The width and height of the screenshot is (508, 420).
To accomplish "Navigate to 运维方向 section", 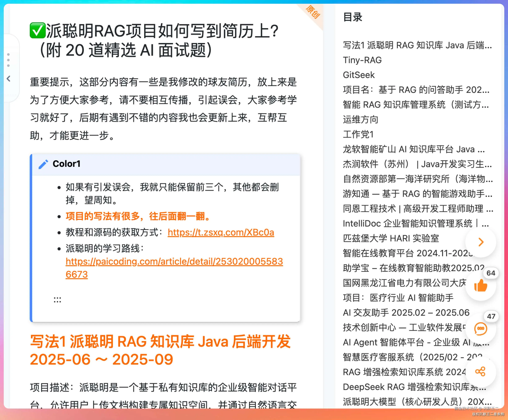I will [361, 119].
